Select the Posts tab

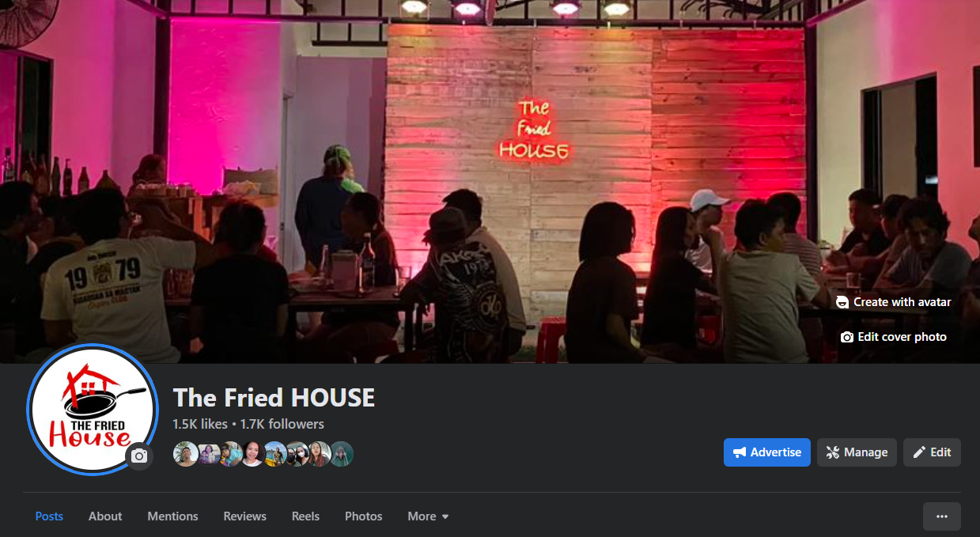(49, 516)
